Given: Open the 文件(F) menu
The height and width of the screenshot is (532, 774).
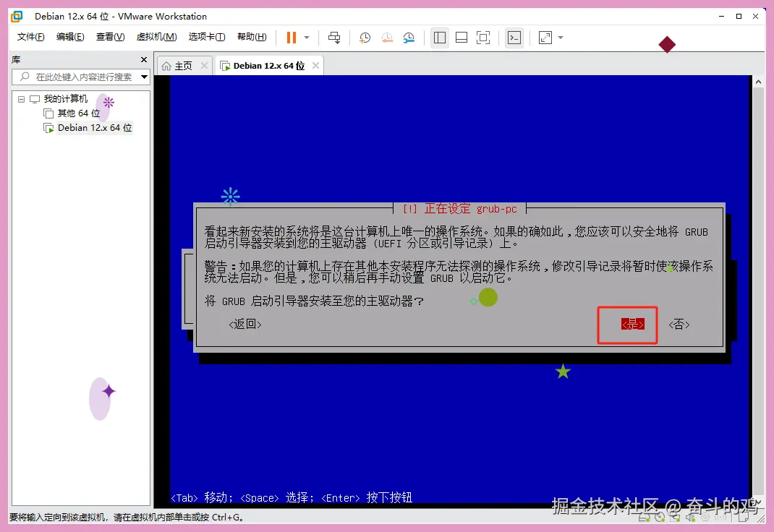Looking at the screenshot, I should 30,37.
